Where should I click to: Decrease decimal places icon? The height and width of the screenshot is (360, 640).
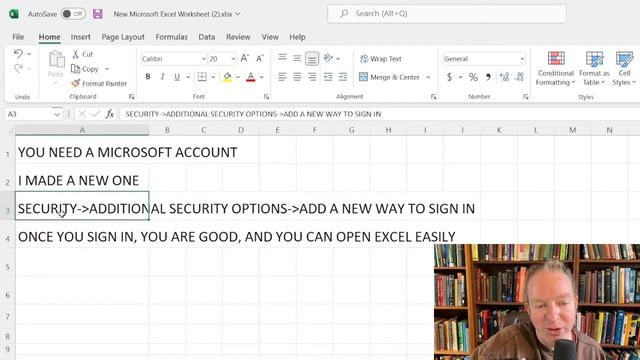tap(519, 77)
